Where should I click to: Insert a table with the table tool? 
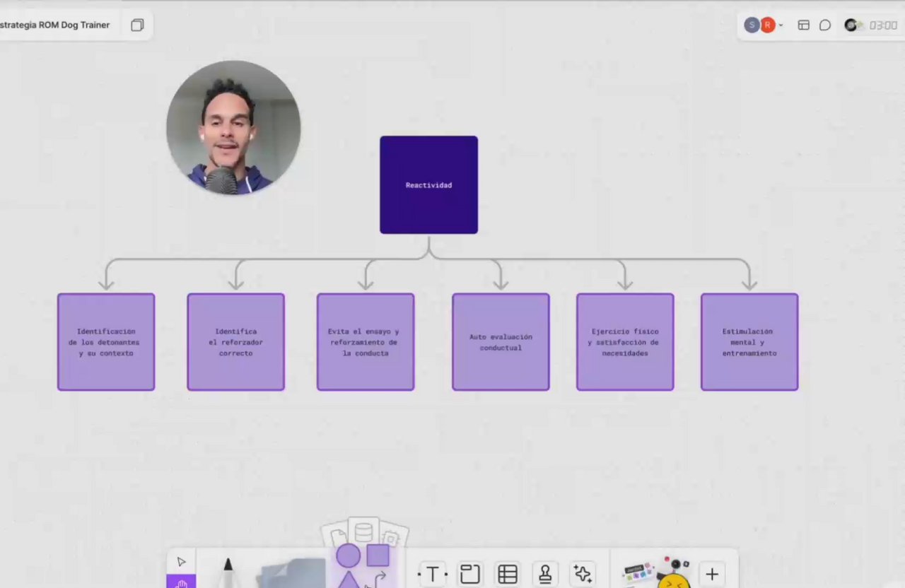coord(508,575)
